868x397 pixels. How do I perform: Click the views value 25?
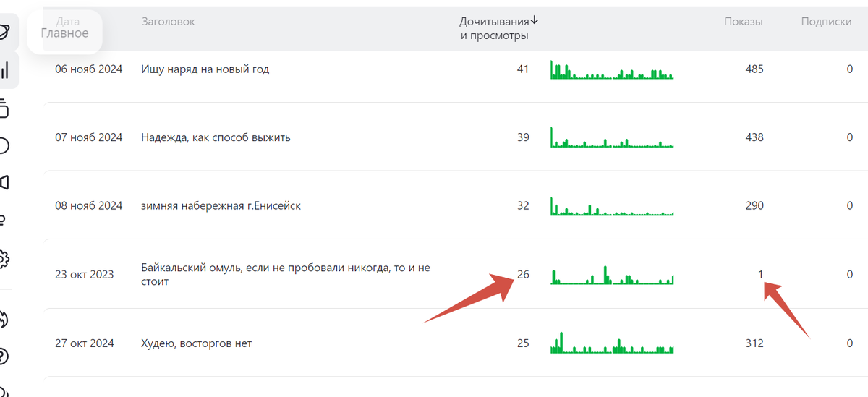523,343
